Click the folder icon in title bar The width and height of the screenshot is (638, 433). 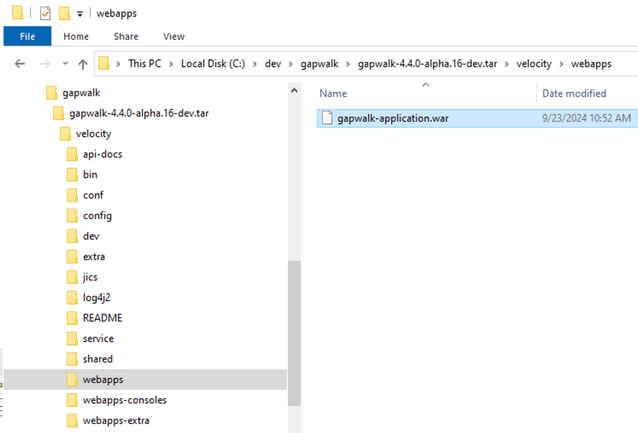[x=17, y=13]
